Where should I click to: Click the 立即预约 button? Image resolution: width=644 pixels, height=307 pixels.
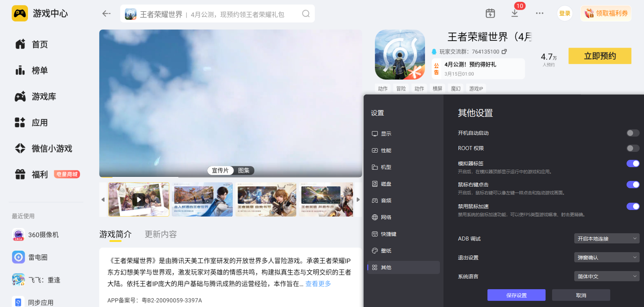(600, 56)
